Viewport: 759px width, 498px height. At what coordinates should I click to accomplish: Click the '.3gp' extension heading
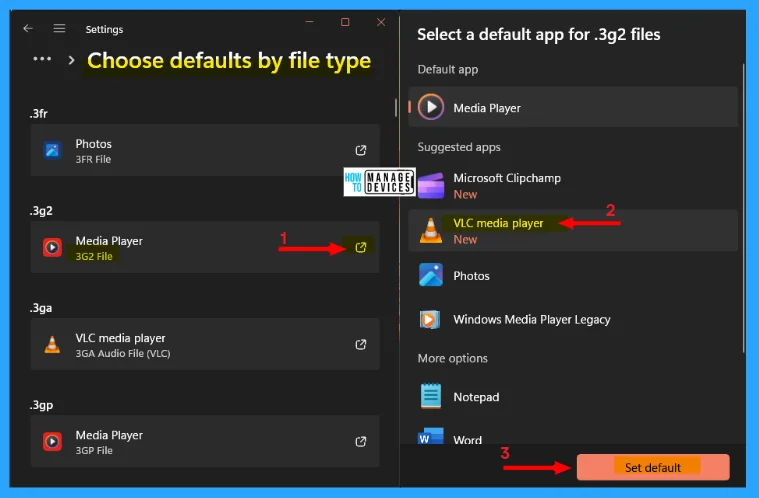[x=41, y=406]
